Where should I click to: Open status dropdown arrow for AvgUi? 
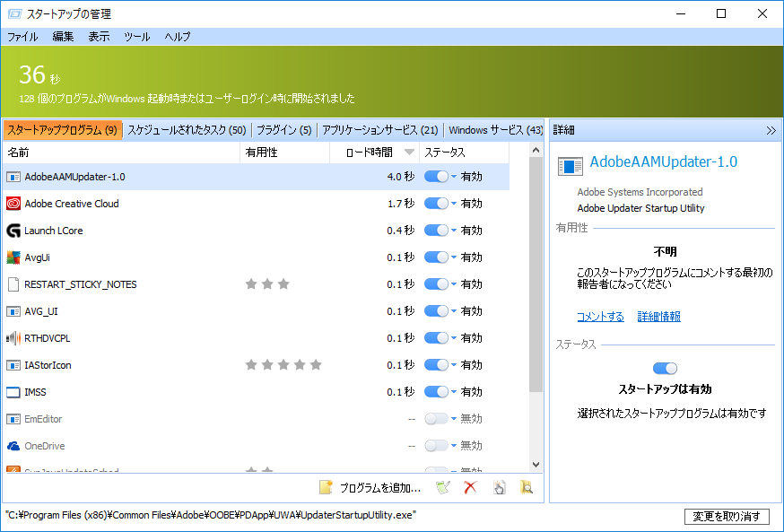[454, 257]
